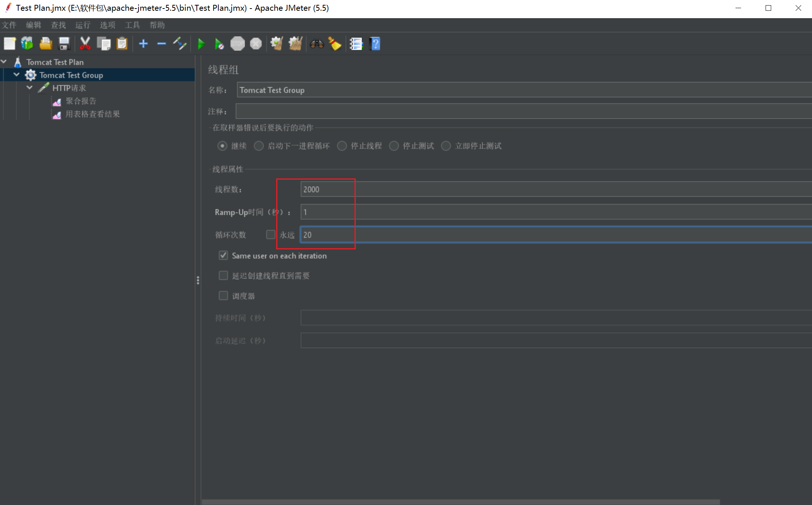Open Help with question mark icon
This screenshot has height=505, width=812.
click(375, 44)
